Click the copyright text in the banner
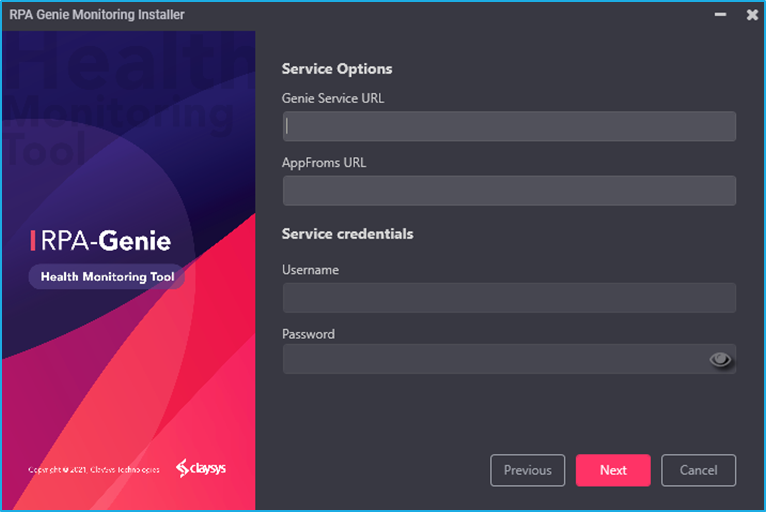The width and height of the screenshot is (766, 512). [92, 469]
